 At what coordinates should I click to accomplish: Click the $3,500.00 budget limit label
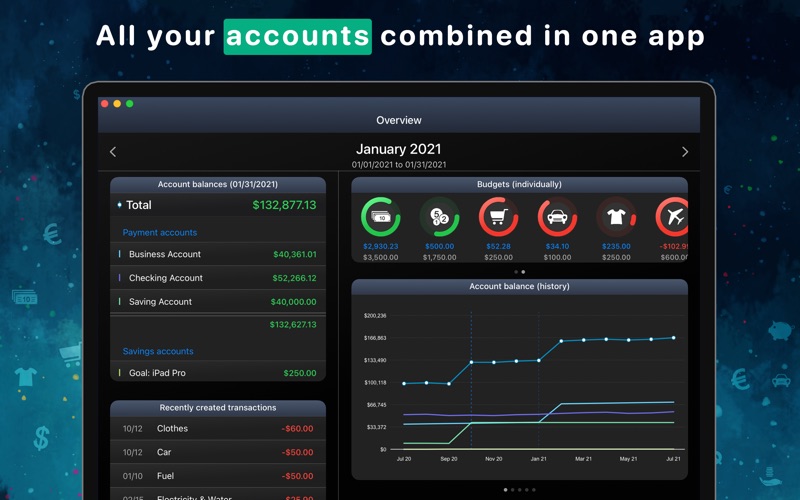pyautogui.click(x=381, y=258)
